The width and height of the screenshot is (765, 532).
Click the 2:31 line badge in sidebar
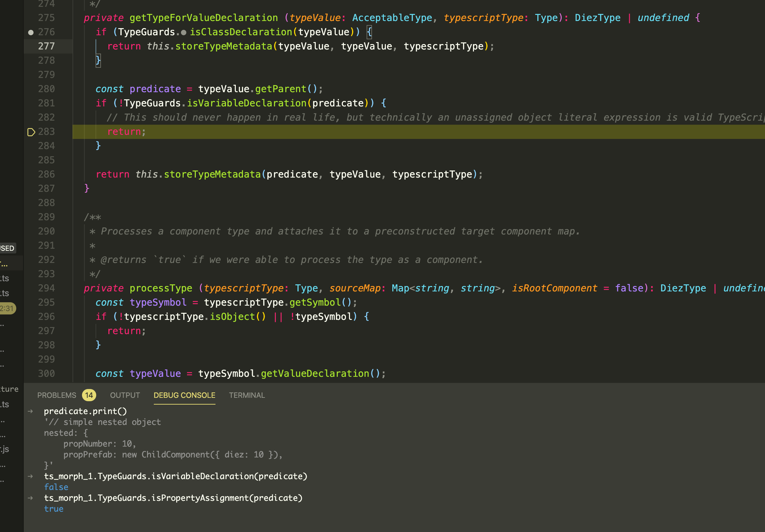pyautogui.click(x=7, y=308)
